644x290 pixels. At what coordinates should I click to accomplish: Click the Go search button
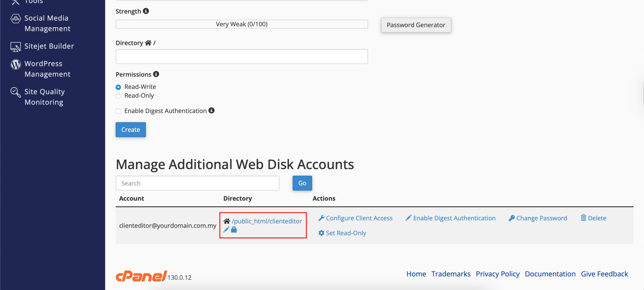click(x=302, y=183)
